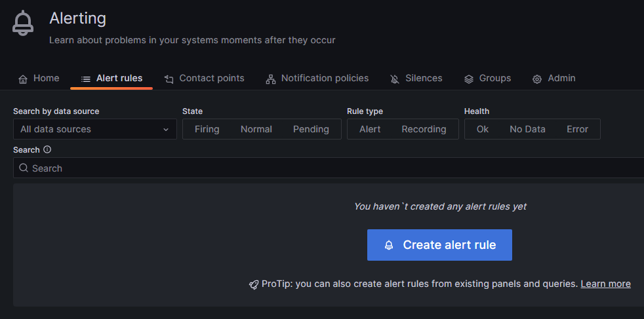The height and width of the screenshot is (319, 644).
Task: Select the Normal state filter
Action: tap(256, 129)
